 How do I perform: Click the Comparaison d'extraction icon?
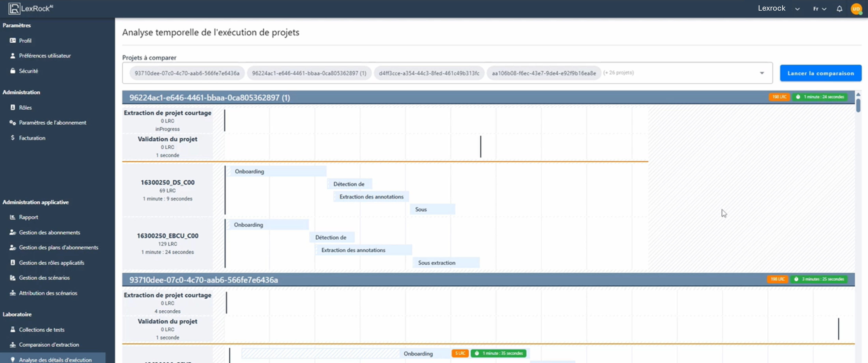[13, 344]
